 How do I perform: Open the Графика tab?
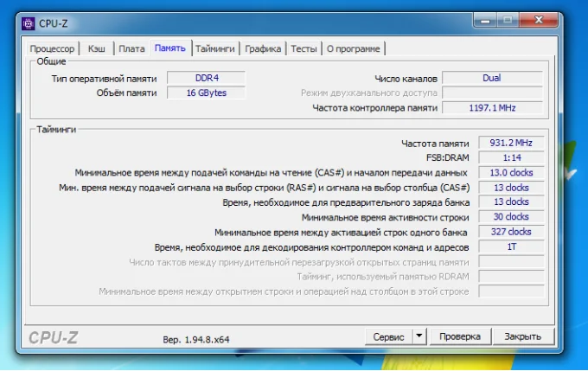[263, 48]
